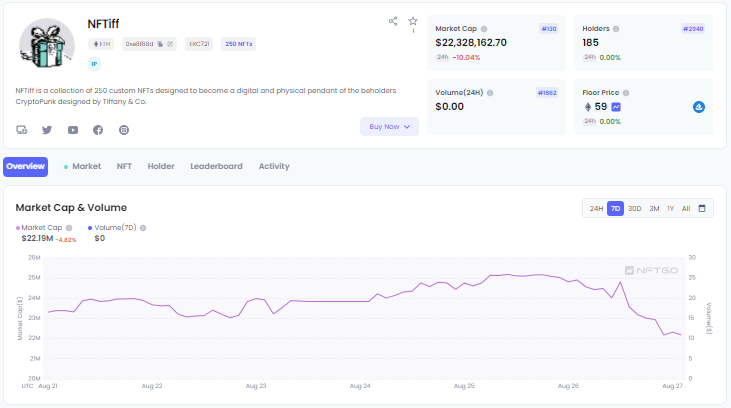The width and height of the screenshot is (731, 408).
Task: Click the 0xa8f88d contract address
Action: (x=139, y=44)
